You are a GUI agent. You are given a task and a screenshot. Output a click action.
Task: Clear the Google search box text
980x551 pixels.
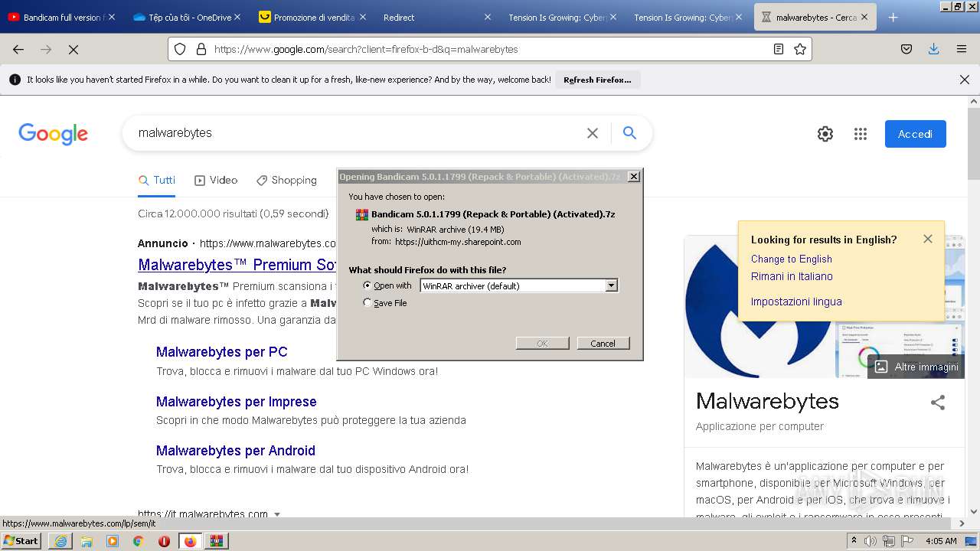(x=593, y=133)
